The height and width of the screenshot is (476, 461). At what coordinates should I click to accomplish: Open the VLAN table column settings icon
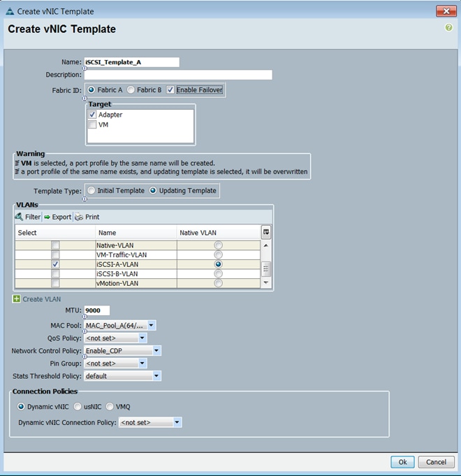[x=266, y=232]
